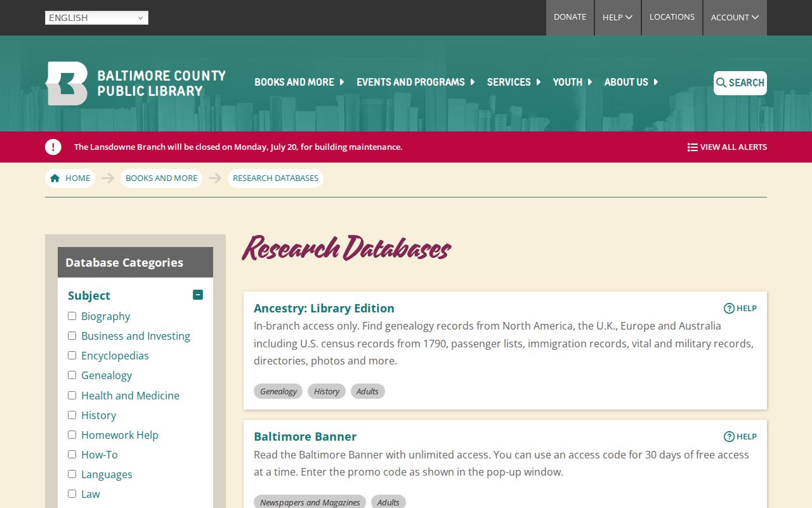Click the Research Databases page title
The height and width of the screenshot is (508, 812).
(x=346, y=248)
